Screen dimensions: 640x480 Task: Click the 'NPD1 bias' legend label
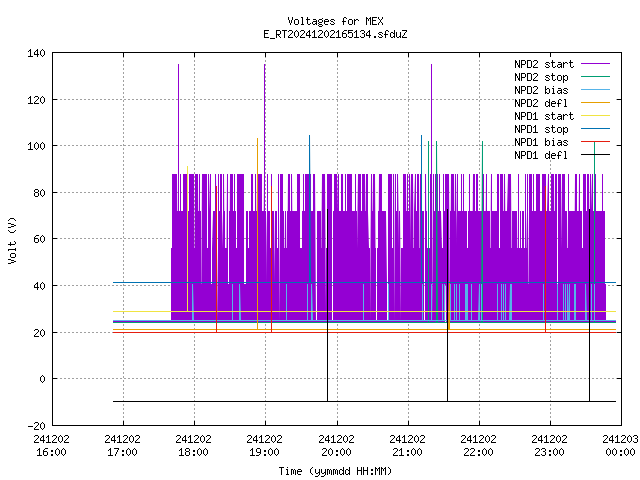click(x=541, y=142)
